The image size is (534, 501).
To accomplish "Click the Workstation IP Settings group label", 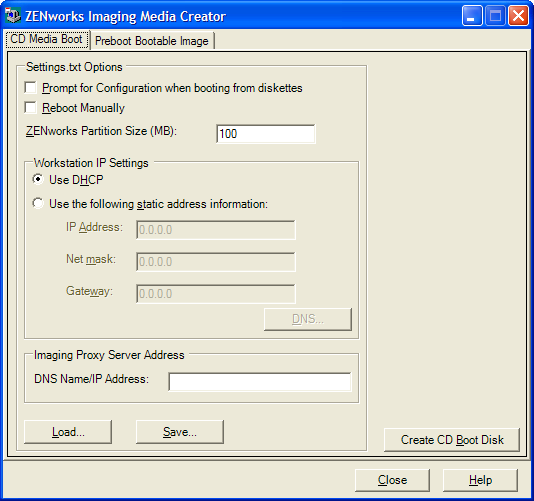I will click(91, 163).
